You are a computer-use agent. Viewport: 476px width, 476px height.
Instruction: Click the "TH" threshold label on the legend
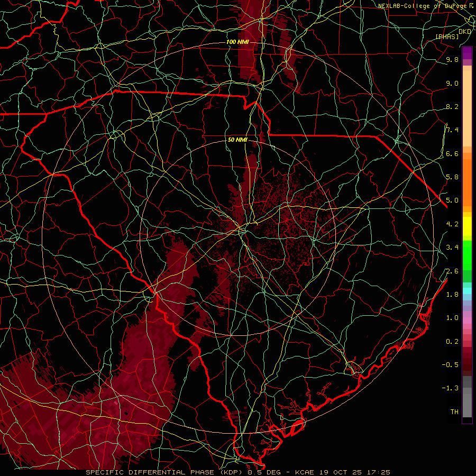coord(454,412)
